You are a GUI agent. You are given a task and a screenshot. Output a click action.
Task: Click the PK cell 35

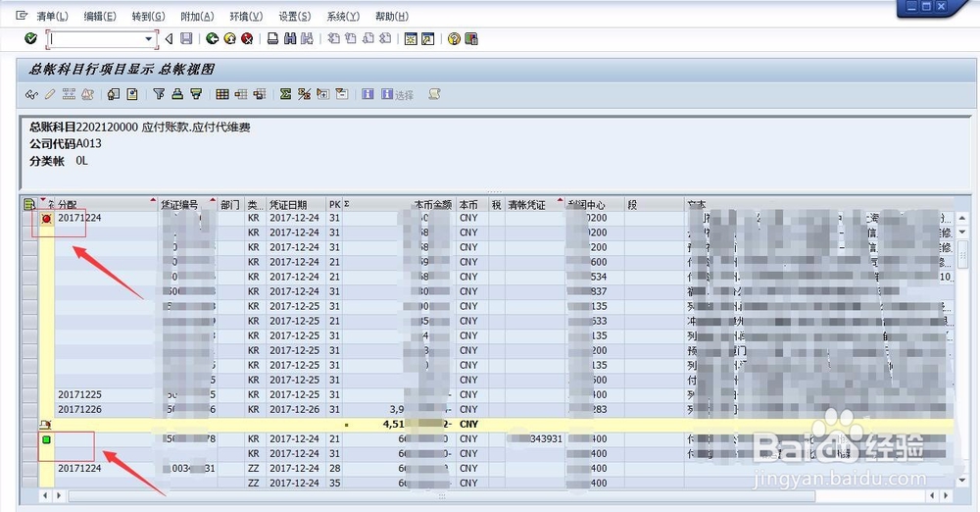pos(334,484)
